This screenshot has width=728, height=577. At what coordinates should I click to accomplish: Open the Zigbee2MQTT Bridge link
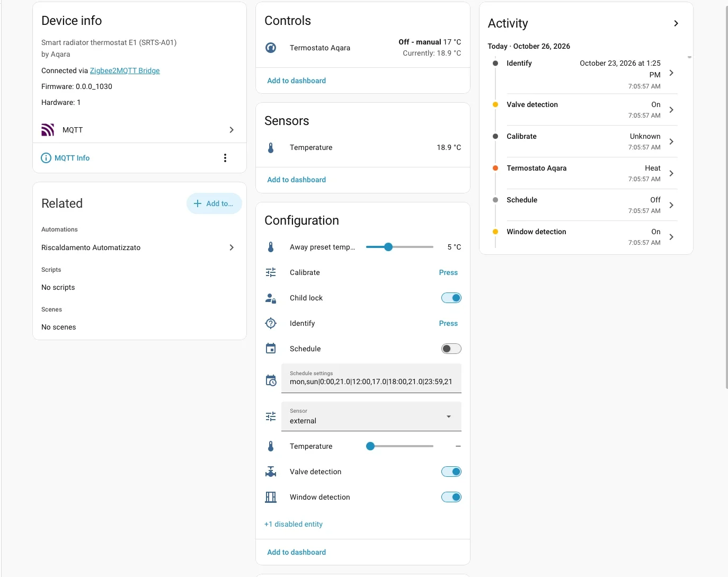click(x=125, y=70)
